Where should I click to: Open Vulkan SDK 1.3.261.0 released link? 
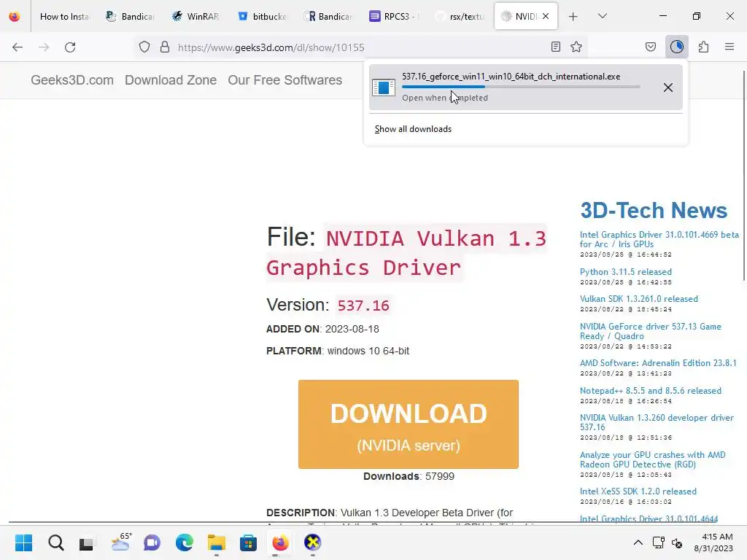639,298
